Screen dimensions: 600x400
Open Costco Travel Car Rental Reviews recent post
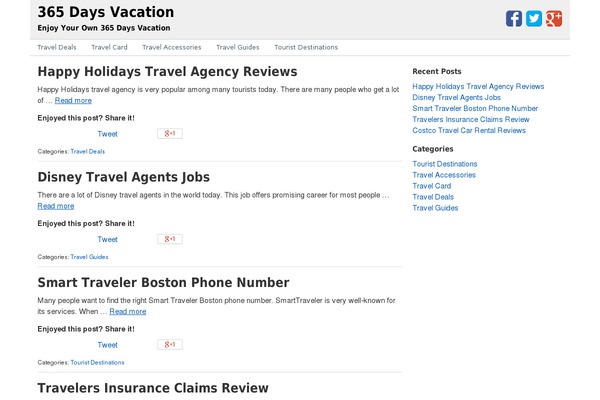469,131
